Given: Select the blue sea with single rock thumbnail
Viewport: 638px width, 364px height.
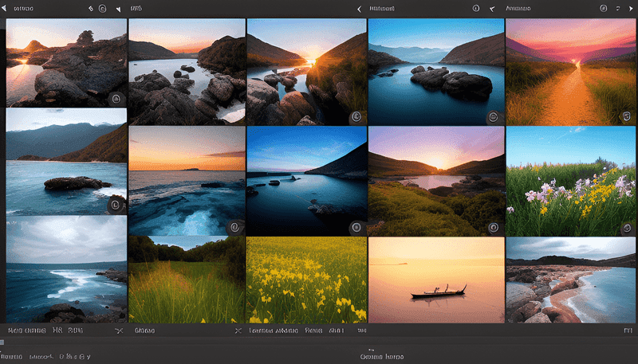Looking at the screenshot, I should point(66,162).
